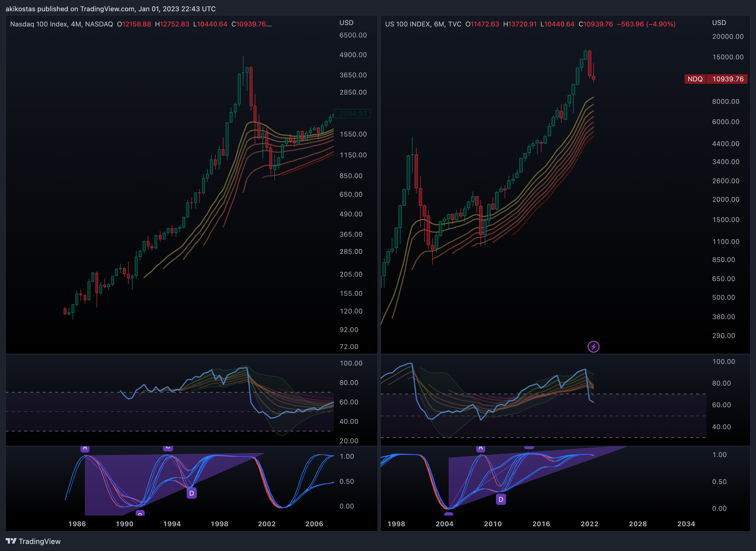The width and height of the screenshot is (756, 551).
Task: Click the 6500.00 price axis label
Action: [353, 35]
